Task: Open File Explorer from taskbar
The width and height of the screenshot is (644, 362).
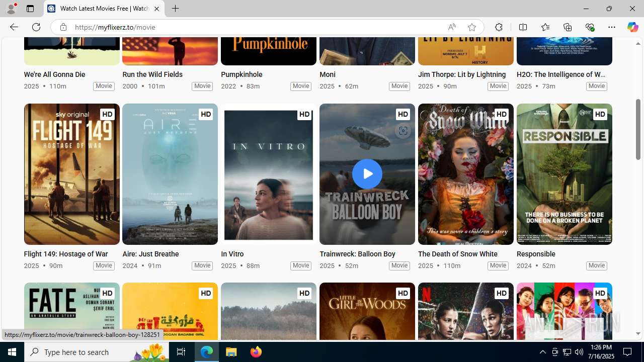Action: click(231, 352)
